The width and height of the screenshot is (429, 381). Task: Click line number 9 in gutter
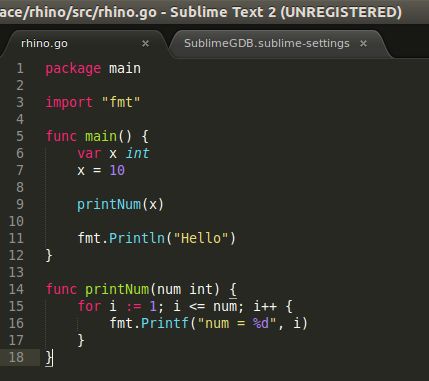click(x=20, y=204)
